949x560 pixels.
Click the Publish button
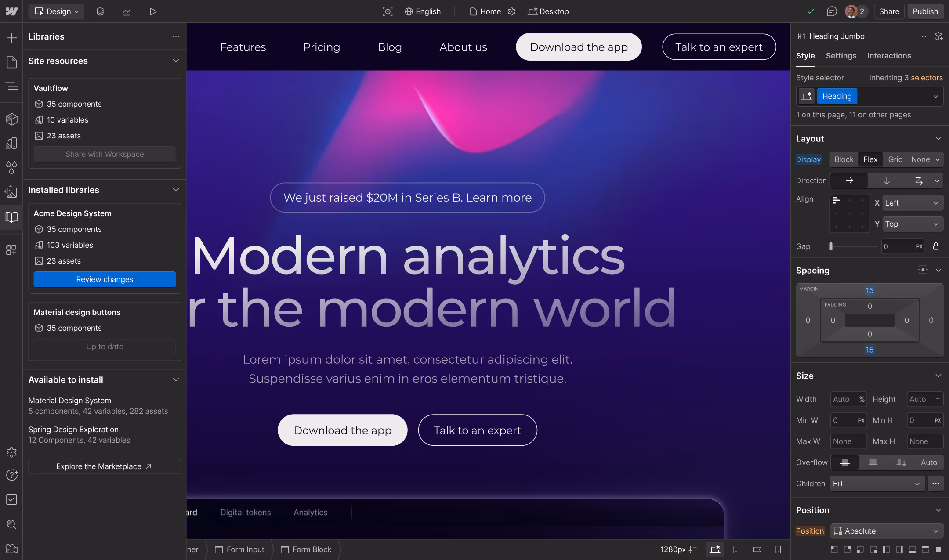tap(925, 12)
